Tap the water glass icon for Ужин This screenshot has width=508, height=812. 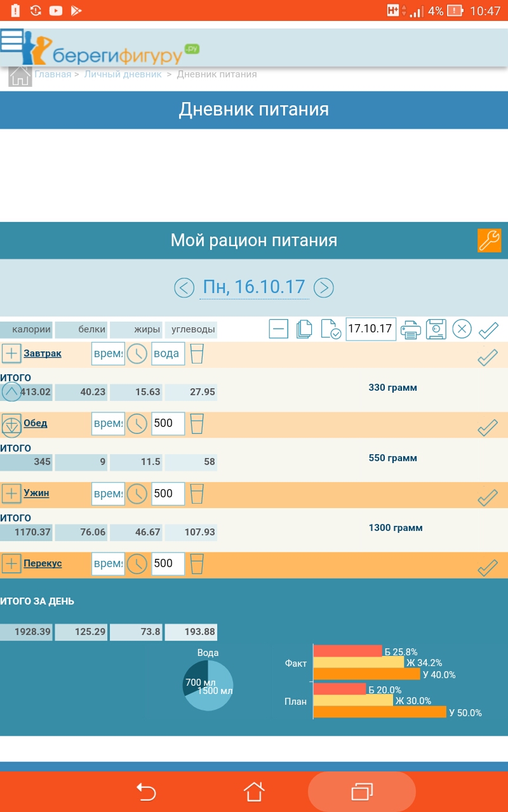pyautogui.click(x=197, y=494)
